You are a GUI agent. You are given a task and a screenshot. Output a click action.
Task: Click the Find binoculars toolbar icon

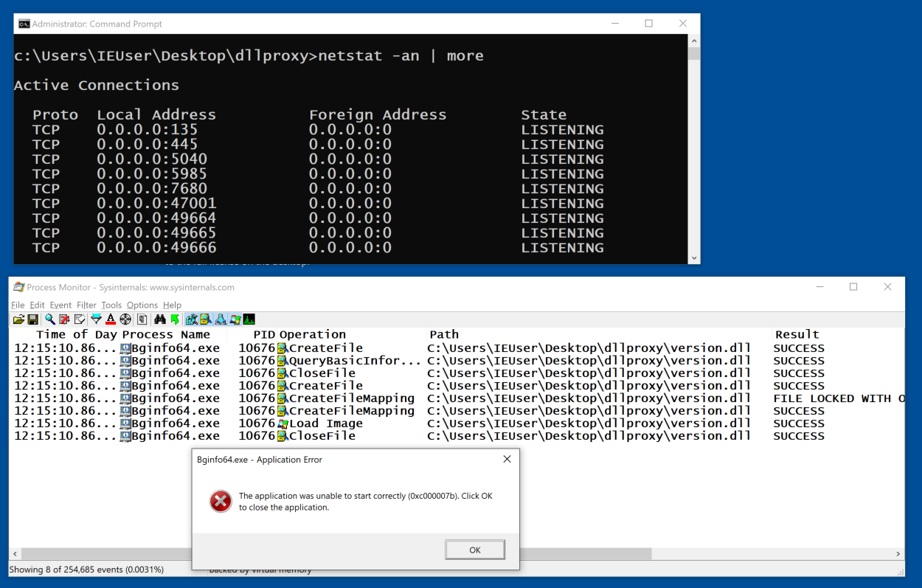click(160, 319)
